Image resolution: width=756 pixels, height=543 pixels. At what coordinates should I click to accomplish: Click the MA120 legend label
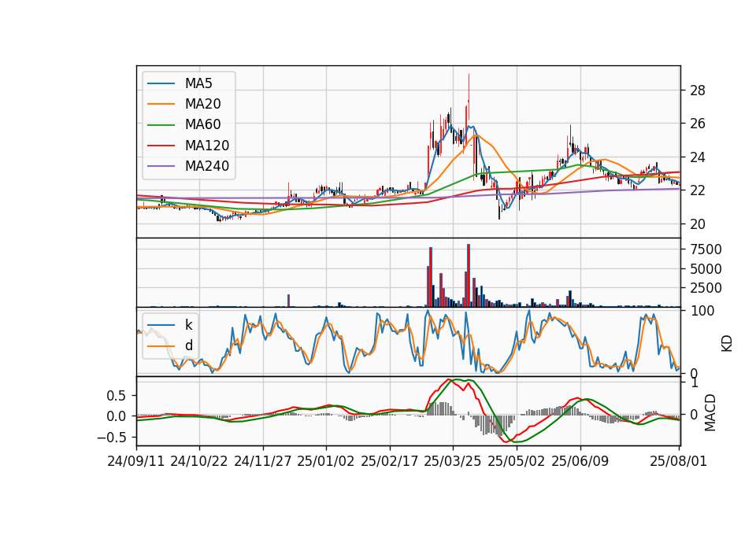click(207, 146)
